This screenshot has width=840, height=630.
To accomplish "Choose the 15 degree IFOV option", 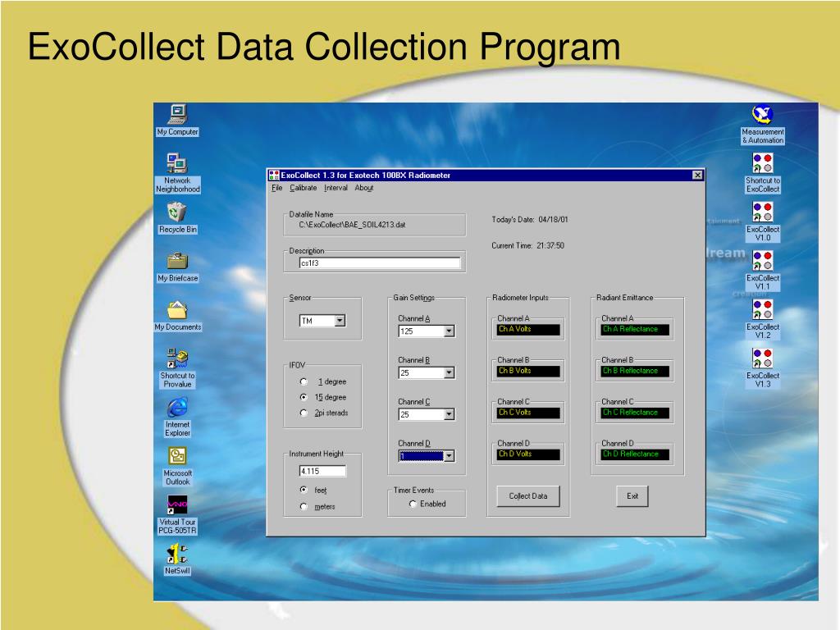I will (304, 398).
